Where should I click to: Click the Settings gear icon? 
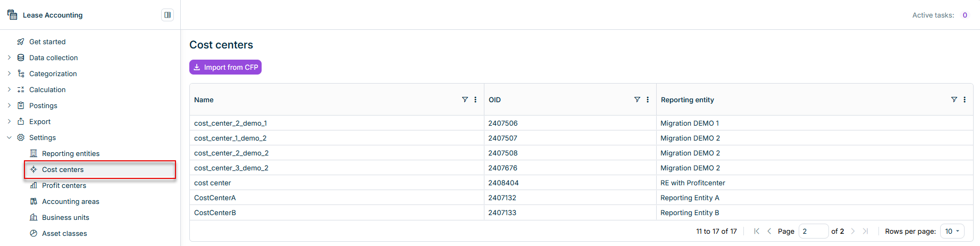click(21, 137)
